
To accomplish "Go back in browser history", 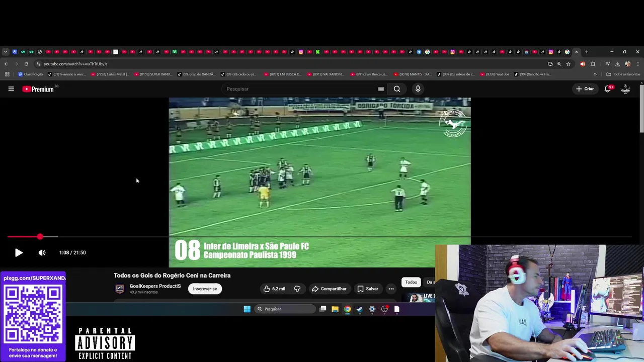I will (x=6, y=64).
